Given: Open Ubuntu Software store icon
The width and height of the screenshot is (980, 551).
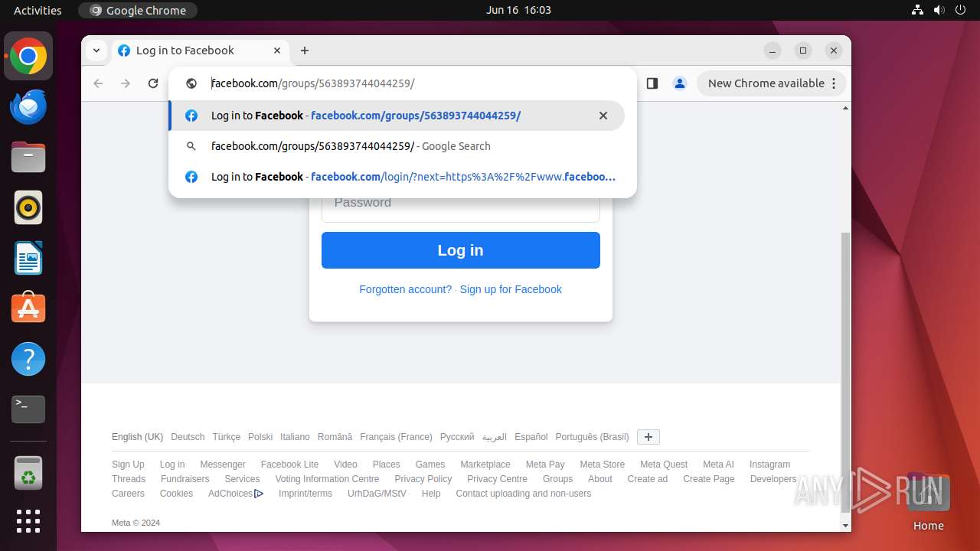Looking at the screenshot, I should 28,308.
